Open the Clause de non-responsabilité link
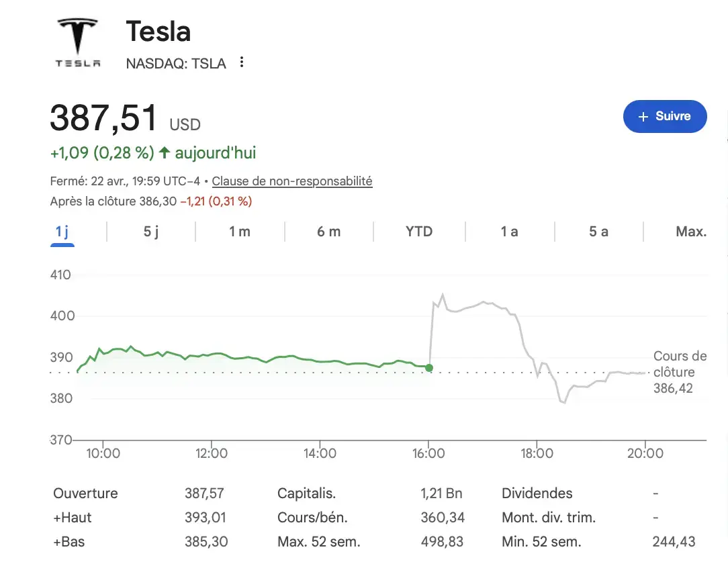The image size is (728, 568). 291,181
